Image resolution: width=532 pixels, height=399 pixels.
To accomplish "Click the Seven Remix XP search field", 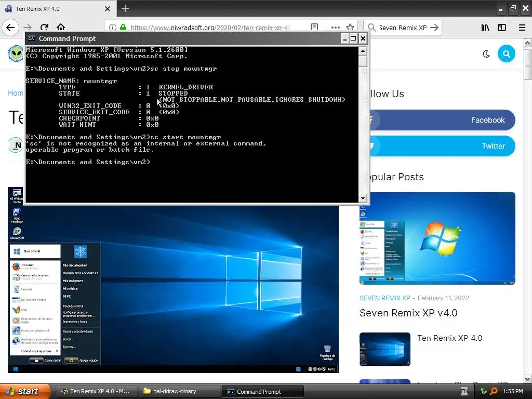I will (x=403, y=28).
